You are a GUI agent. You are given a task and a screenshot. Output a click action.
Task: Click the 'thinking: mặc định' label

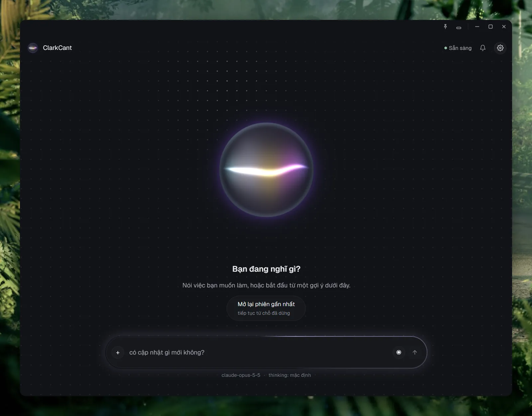coord(290,375)
